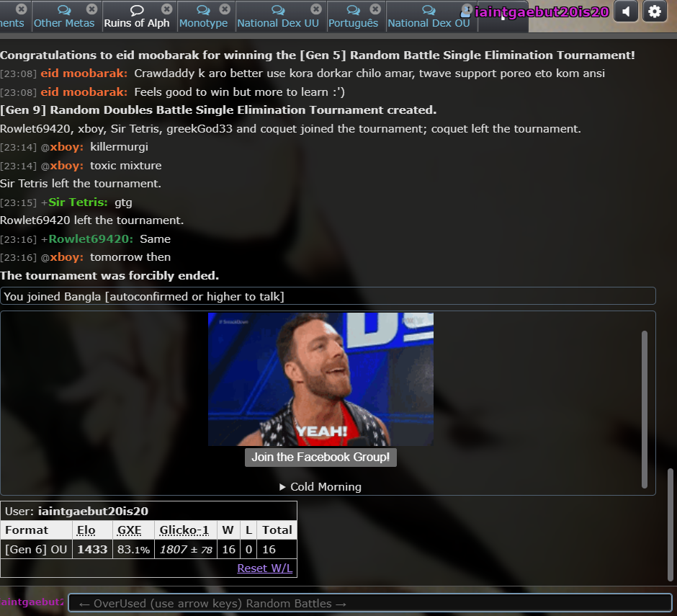
Task: Click the Ruins of Alph chat bubble icon
Action: (137, 9)
